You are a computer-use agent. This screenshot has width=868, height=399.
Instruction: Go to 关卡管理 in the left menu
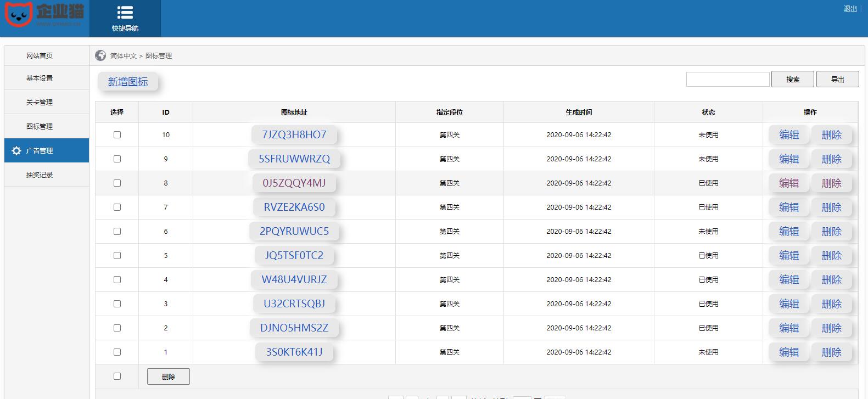(x=40, y=102)
